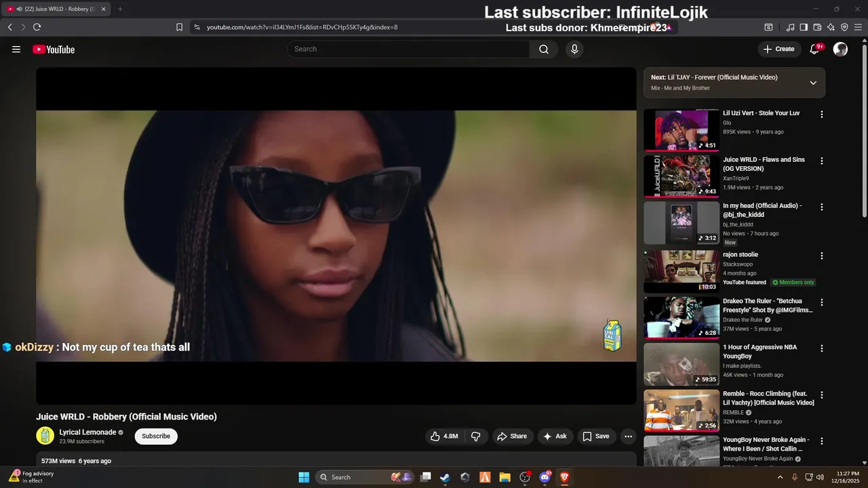The image size is (868, 488).
Task: Open the Create button
Action: [778, 49]
